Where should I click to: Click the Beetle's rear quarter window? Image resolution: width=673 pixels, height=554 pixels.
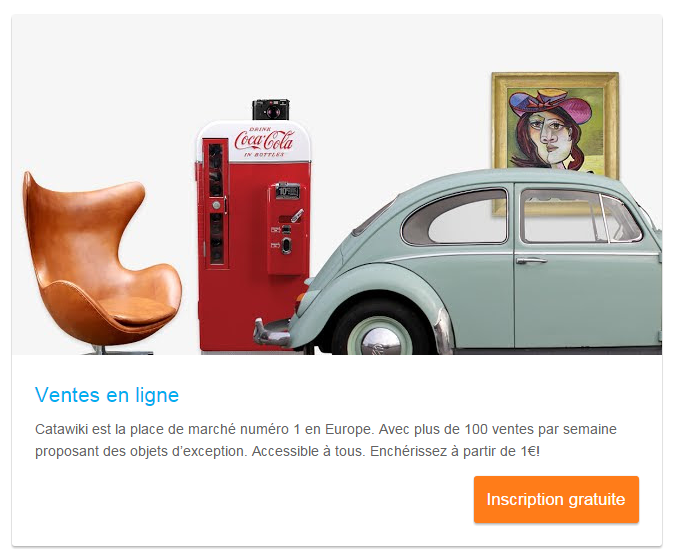tap(456, 218)
